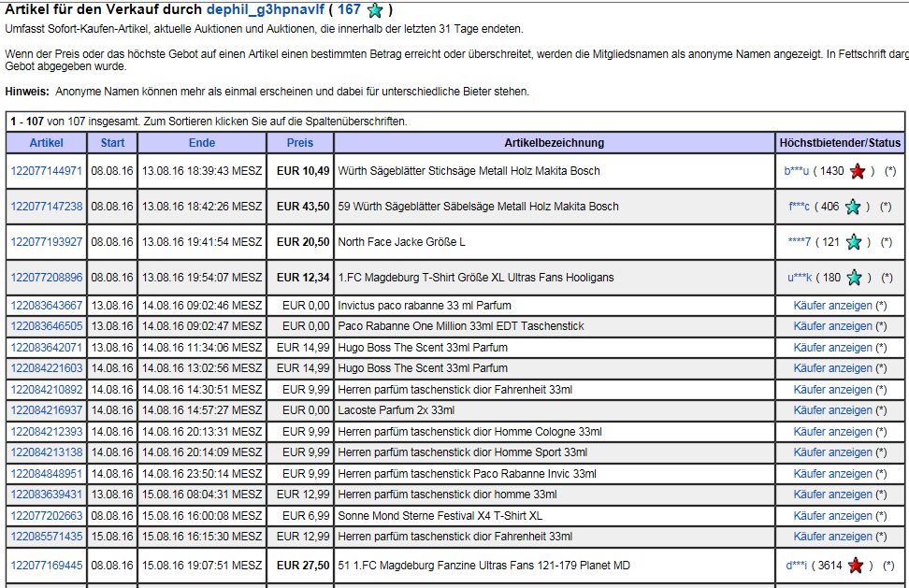
Task: Click title 1.FC Magdeburg T-Shirt Größe XL
Action: pyautogui.click(x=476, y=278)
